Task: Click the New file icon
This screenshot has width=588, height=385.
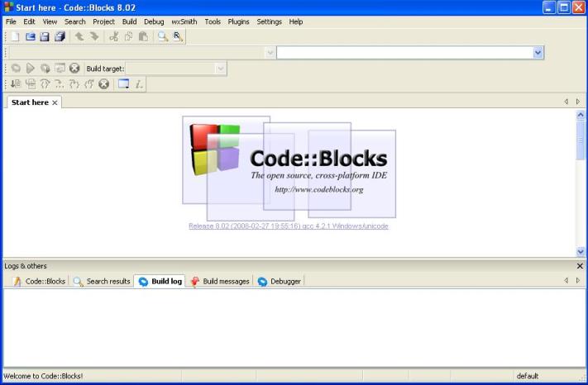Action: coord(16,36)
